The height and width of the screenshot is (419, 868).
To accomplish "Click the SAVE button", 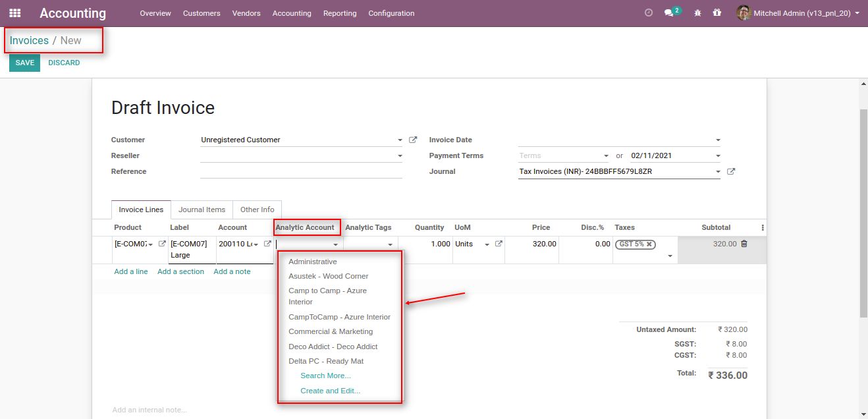I will [24, 62].
